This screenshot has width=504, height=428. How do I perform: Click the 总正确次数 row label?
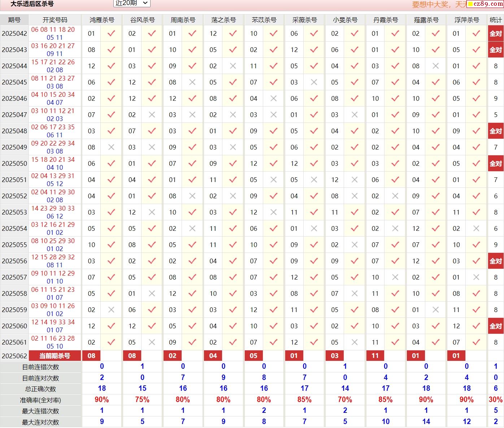coord(40,389)
